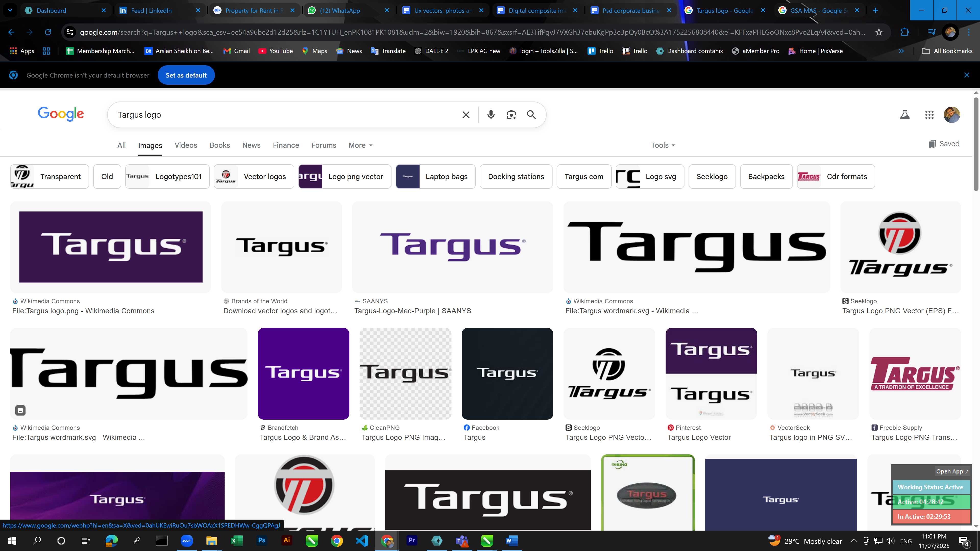Switch to the Finance results tab

coord(286,145)
